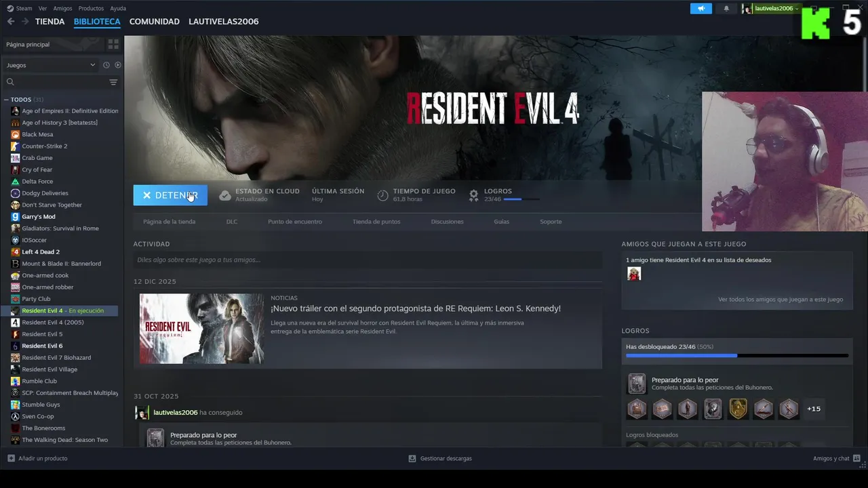Screen dimensions: 868x488
Task: Open the Discusiones link
Action: (448, 222)
